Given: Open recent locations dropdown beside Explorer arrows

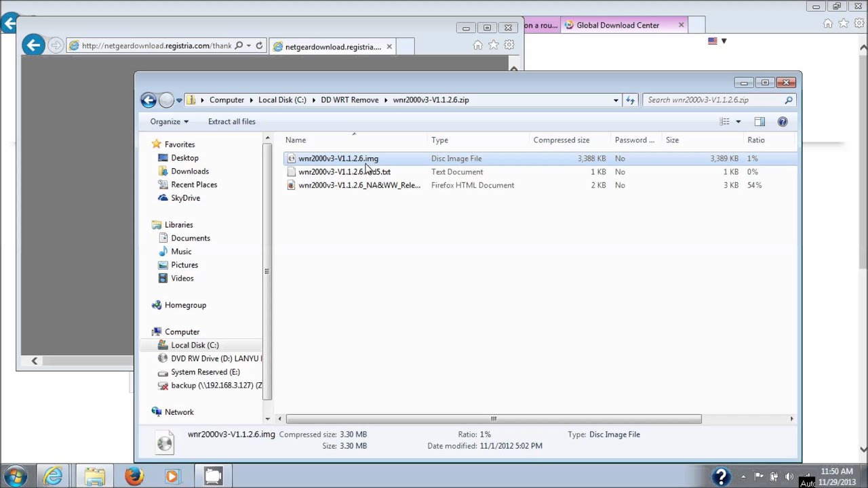Looking at the screenshot, I should 179,100.
